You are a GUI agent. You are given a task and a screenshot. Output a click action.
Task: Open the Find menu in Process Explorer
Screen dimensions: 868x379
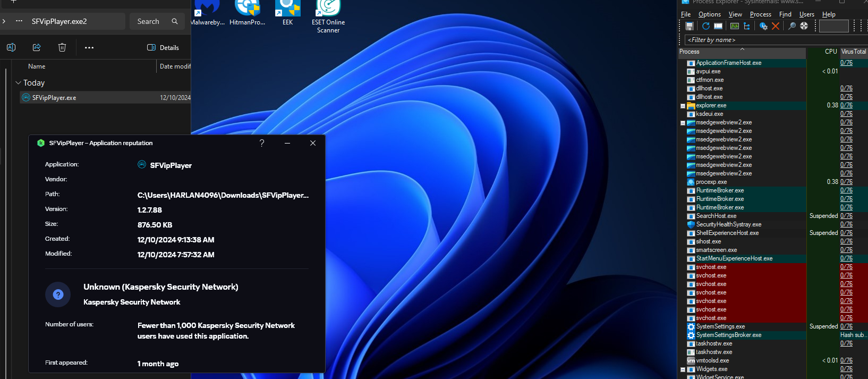[785, 14]
